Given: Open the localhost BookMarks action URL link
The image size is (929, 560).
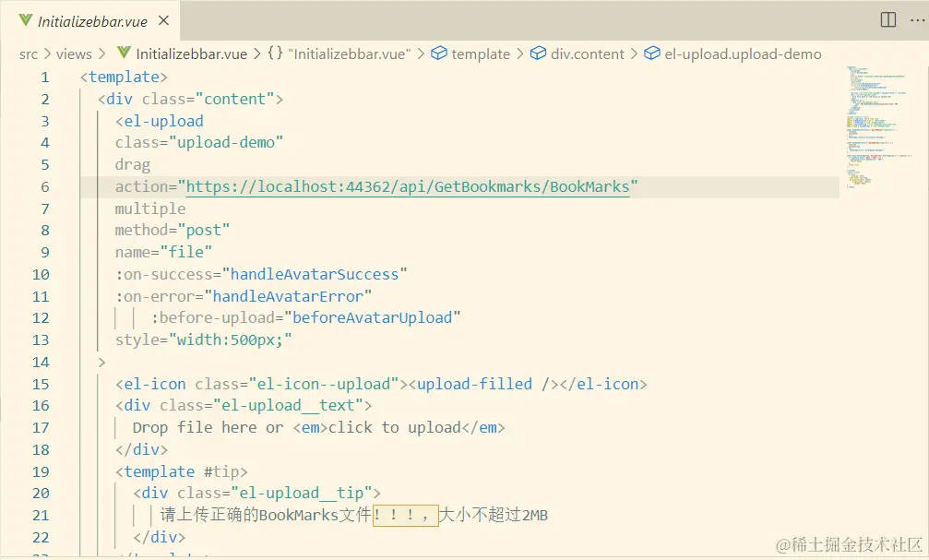Looking at the screenshot, I should (x=408, y=186).
